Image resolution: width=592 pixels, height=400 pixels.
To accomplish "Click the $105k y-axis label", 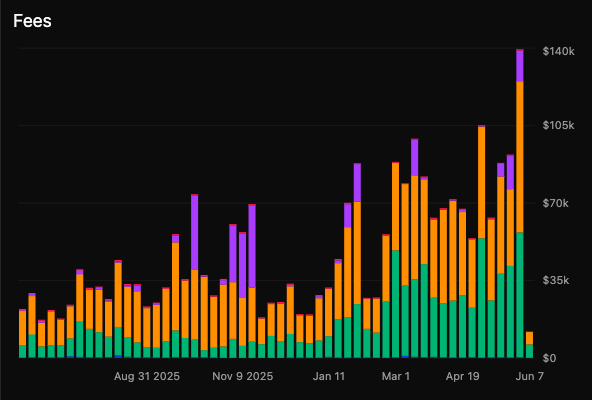I will pos(558,125).
